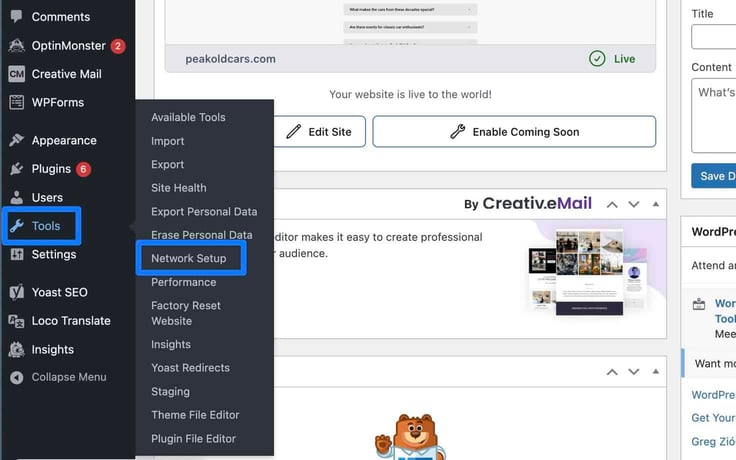The image size is (736, 460).
Task: Click the Appearance paintbrush icon
Action: click(16, 140)
